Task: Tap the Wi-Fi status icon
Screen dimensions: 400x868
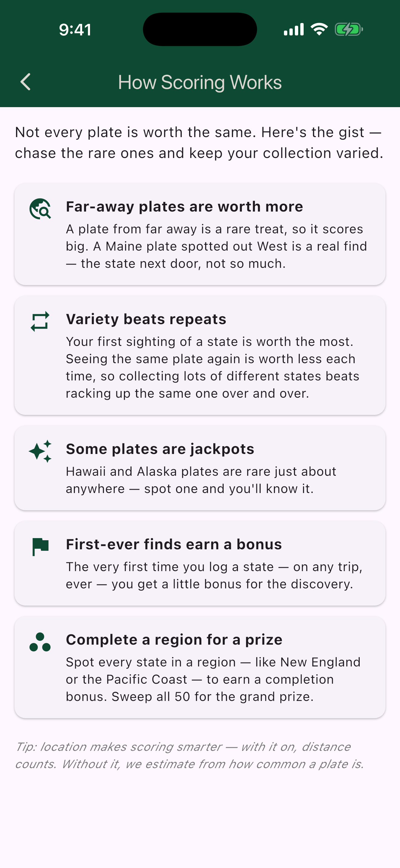Action: tap(319, 29)
